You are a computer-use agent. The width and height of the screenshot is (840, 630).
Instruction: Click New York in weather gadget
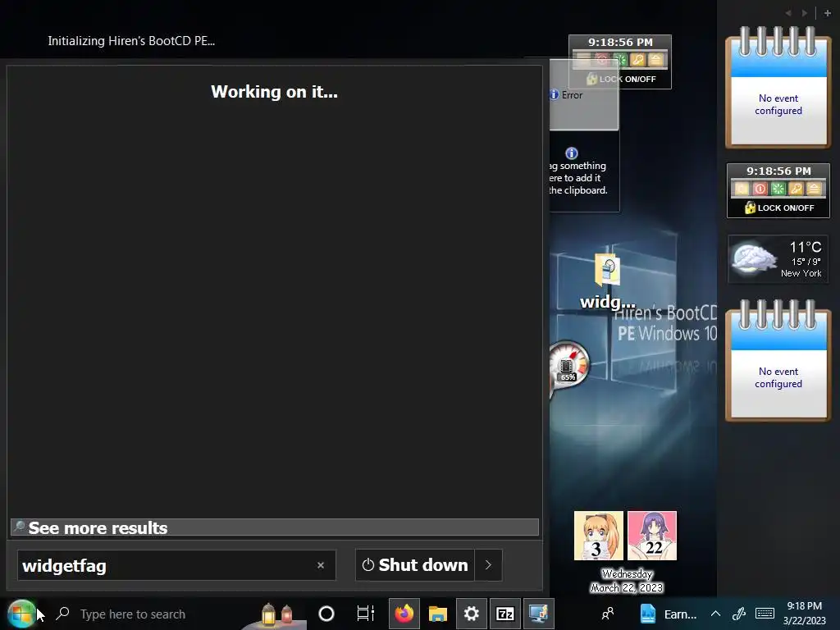[x=801, y=273]
